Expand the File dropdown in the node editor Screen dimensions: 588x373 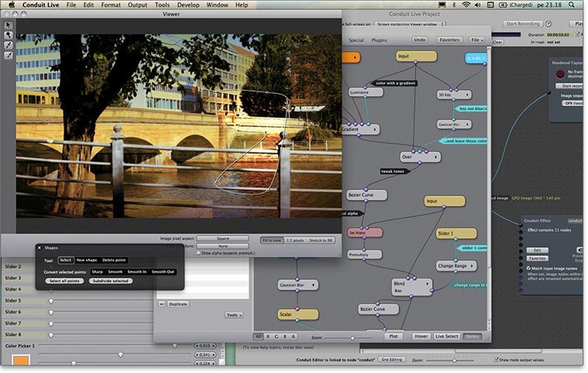[477, 40]
